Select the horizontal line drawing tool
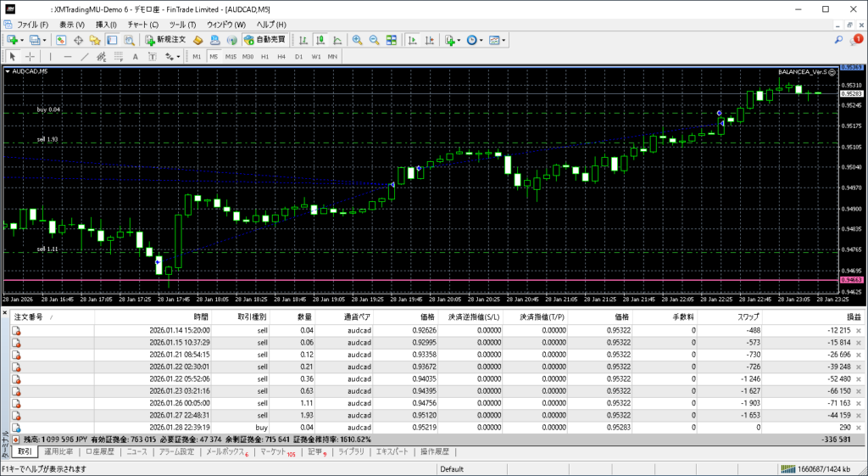This screenshot has width=868, height=476. 68,57
